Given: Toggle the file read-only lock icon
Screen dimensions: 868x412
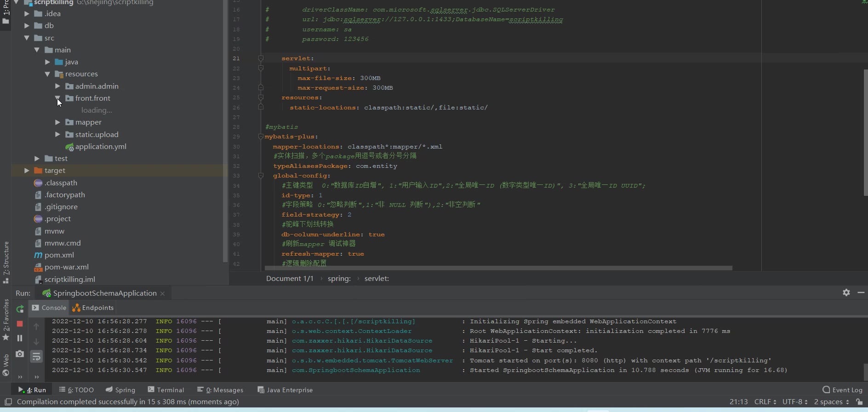Looking at the screenshot, I should (859, 402).
